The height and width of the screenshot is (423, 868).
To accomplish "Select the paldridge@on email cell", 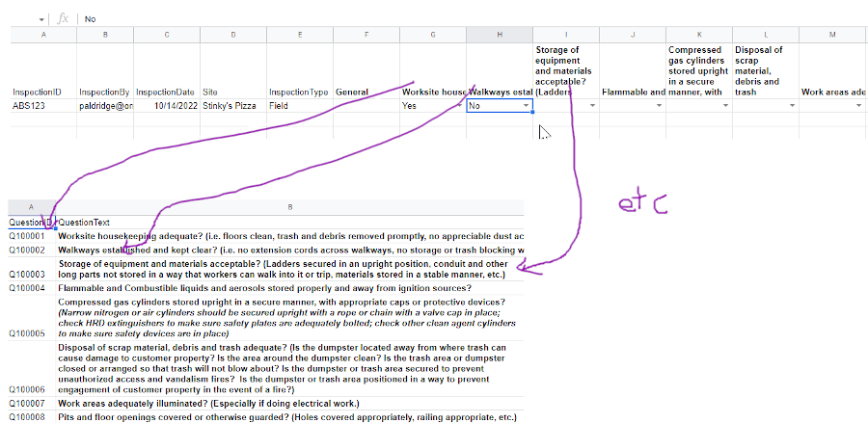I will (x=105, y=105).
